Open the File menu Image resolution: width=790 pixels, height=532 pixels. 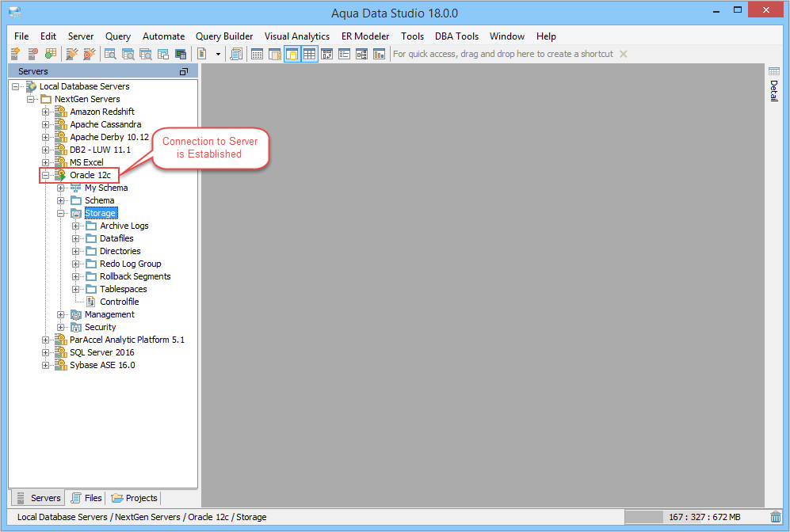21,36
